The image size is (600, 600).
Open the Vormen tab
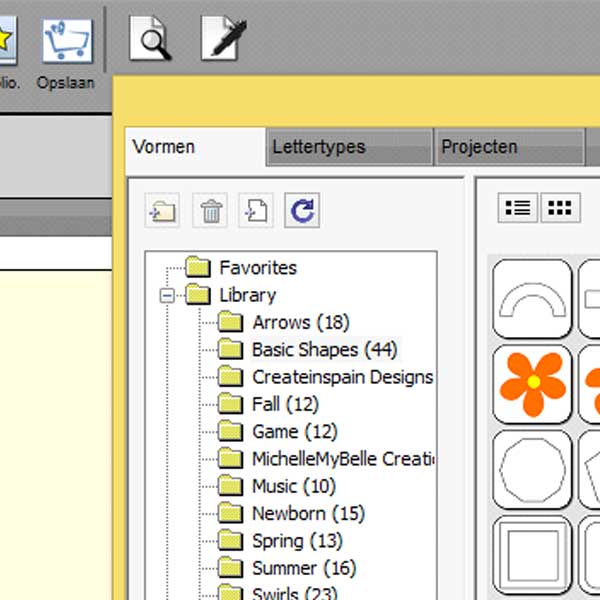coord(195,147)
